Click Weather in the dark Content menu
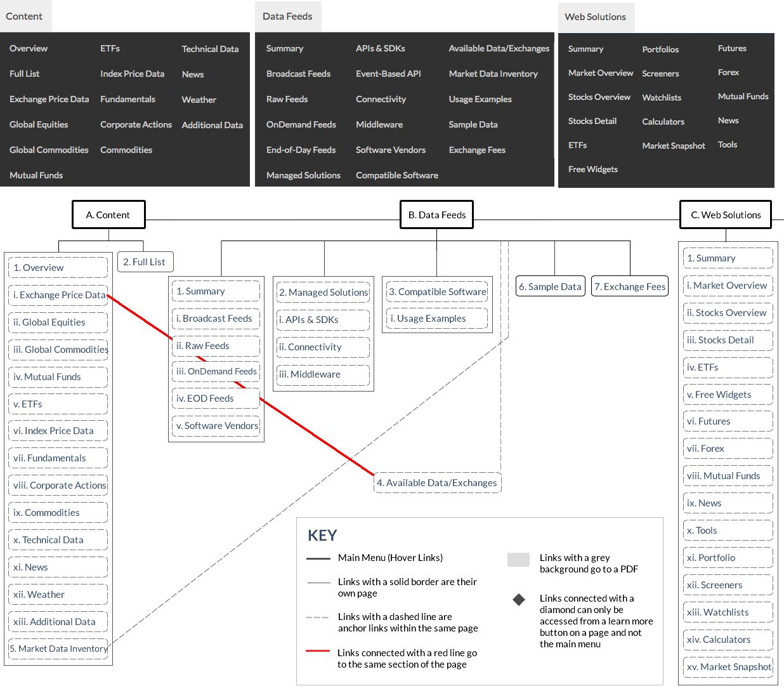 199,100
